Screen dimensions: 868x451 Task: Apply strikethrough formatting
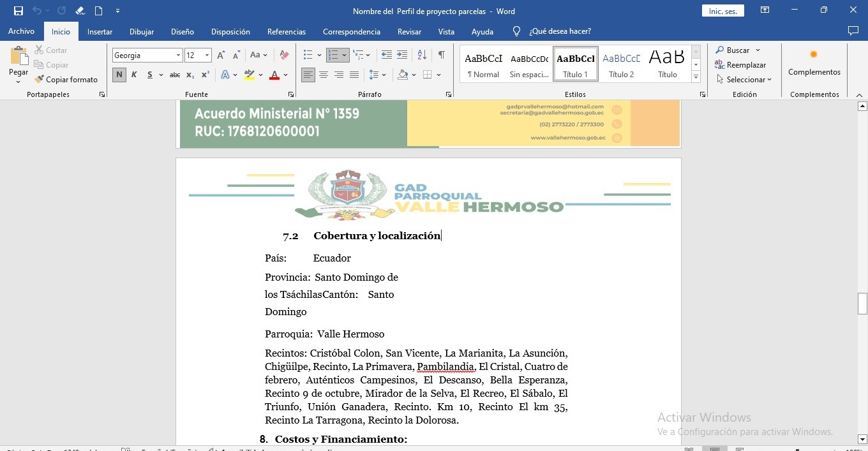click(174, 75)
